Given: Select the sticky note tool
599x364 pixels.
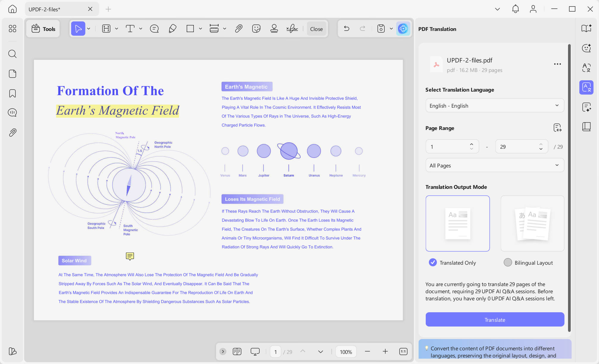Looking at the screenshot, I should (154, 29).
